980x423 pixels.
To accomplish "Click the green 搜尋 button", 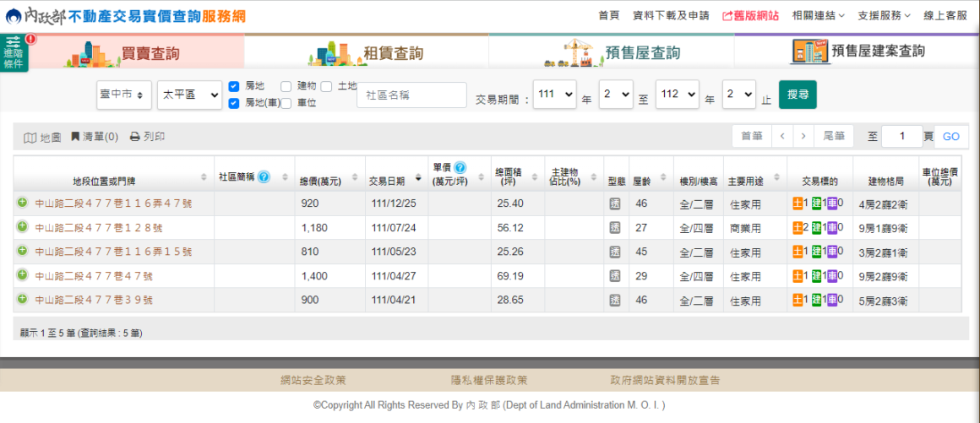I will [x=798, y=95].
